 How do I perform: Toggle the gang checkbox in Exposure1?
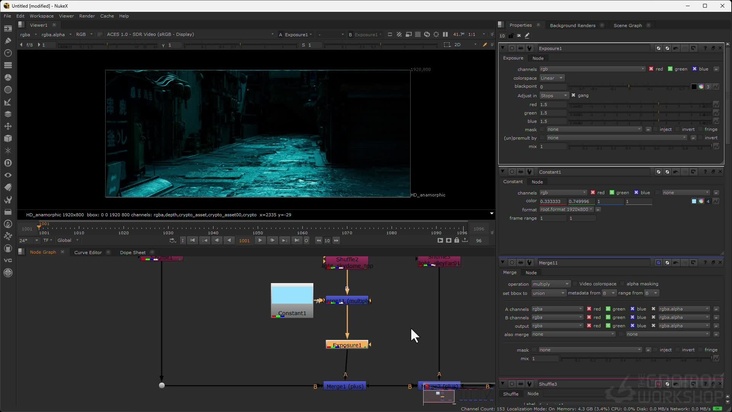click(x=573, y=95)
